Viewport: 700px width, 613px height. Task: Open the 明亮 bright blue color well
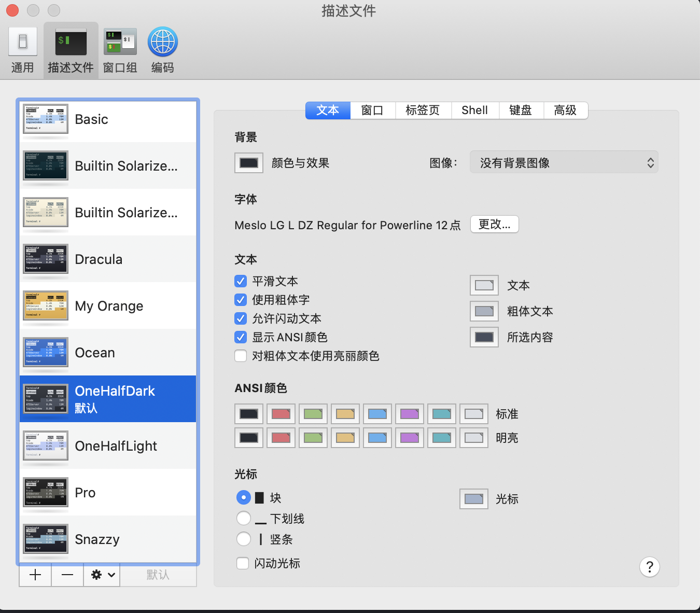coord(377,438)
